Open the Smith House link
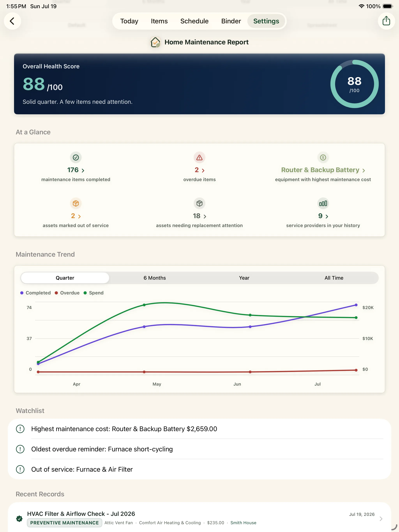The image size is (399, 532). (243, 523)
